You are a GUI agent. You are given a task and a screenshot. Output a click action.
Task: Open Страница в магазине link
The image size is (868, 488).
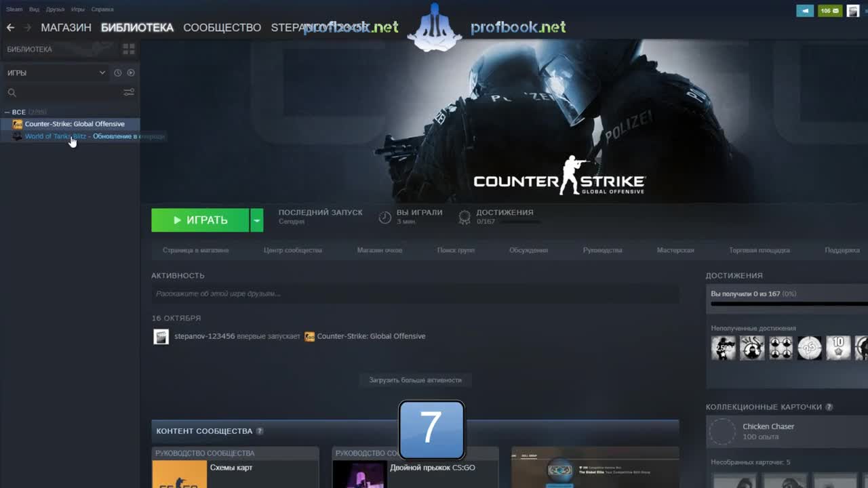pos(195,250)
